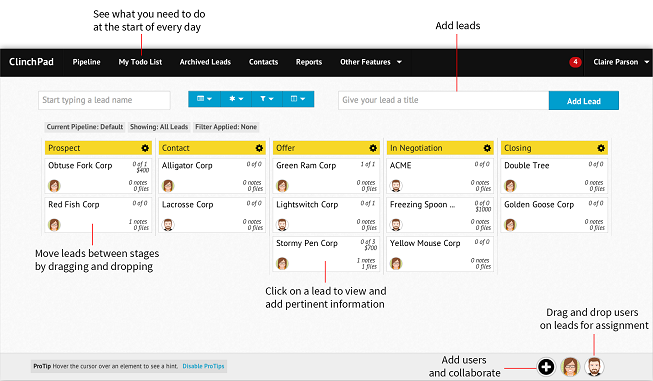
Task: Open the Golden Goose Corp lead
Action: click(554, 215)
